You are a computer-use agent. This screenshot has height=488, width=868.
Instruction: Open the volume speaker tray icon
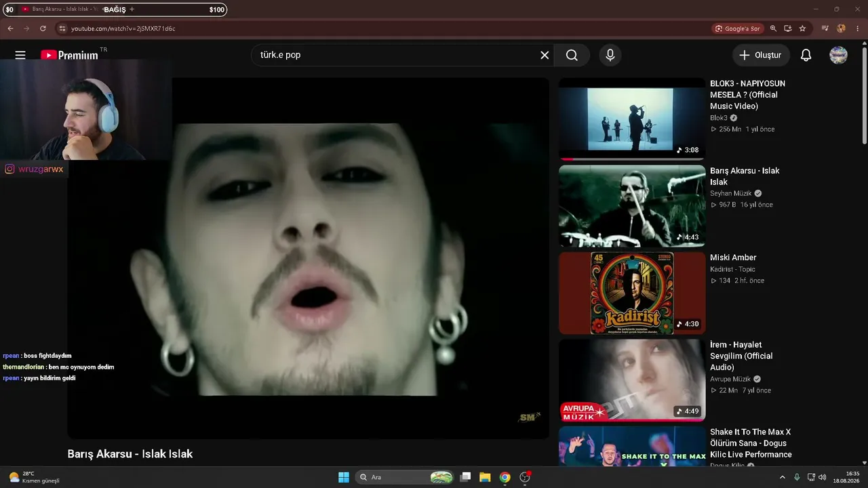[823, 477]
